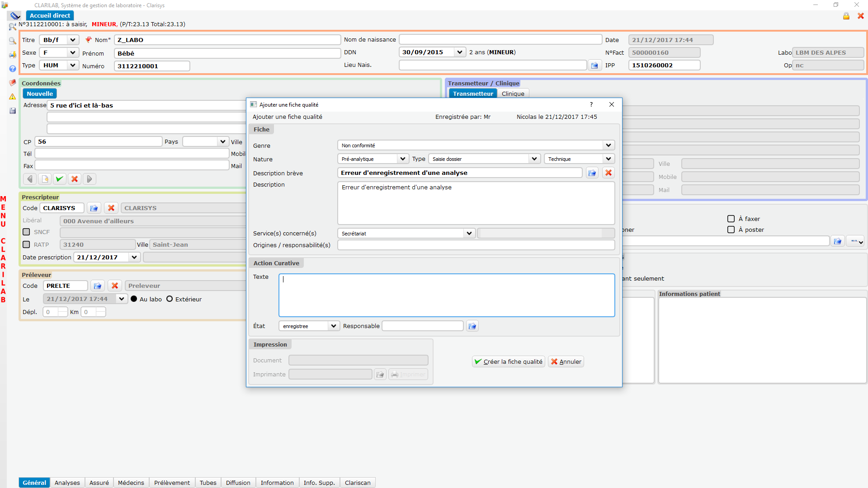This screenshot has height=488, width=868.
Task: Click the Annuler button
Action: pyautogui.click(x=566, y=362)
